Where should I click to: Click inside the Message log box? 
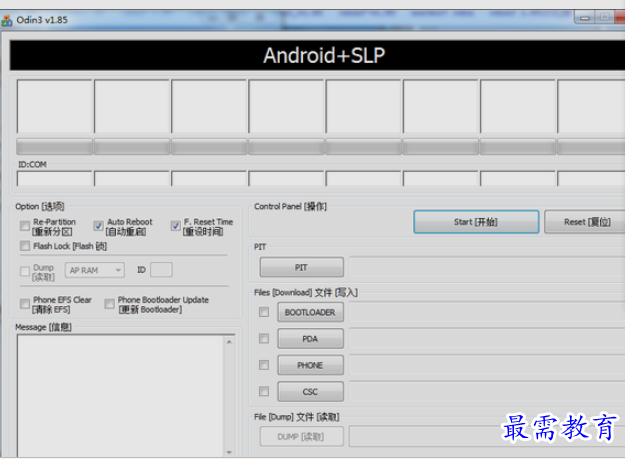point(120,396)
